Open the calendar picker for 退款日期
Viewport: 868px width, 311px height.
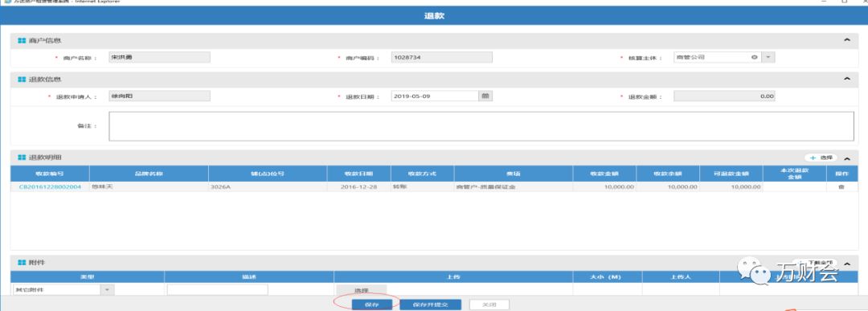click(485, 96)
